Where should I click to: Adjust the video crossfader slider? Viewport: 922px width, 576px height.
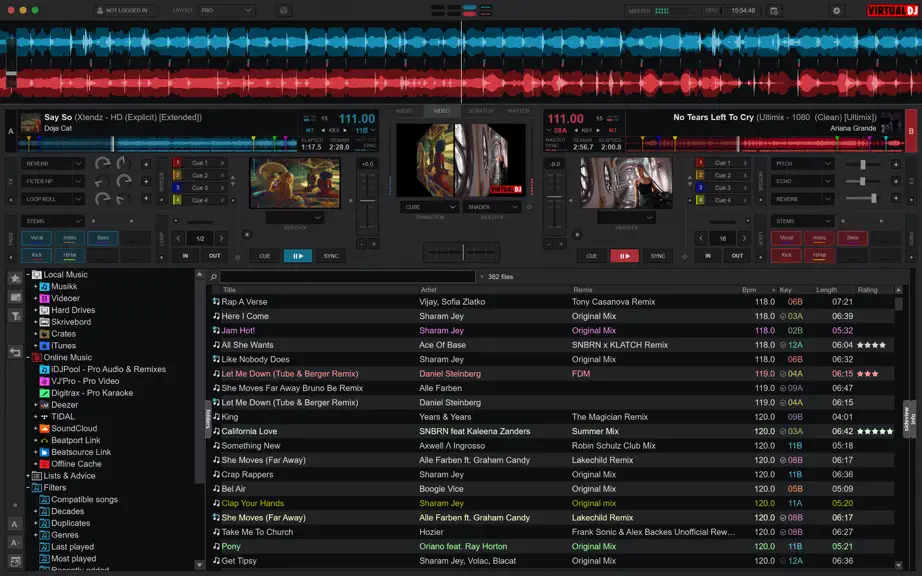[x=462, y=252]
